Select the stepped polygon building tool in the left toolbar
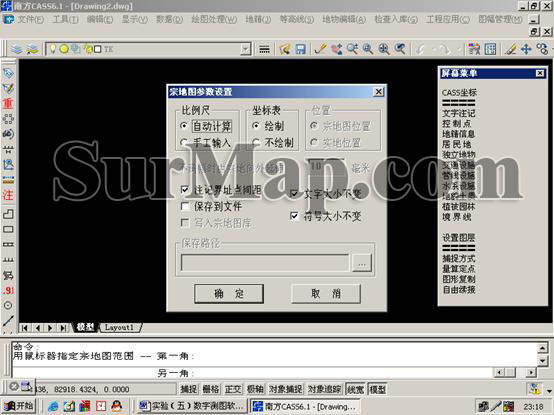This screenshot has height=415, width=554. (8, 214)
